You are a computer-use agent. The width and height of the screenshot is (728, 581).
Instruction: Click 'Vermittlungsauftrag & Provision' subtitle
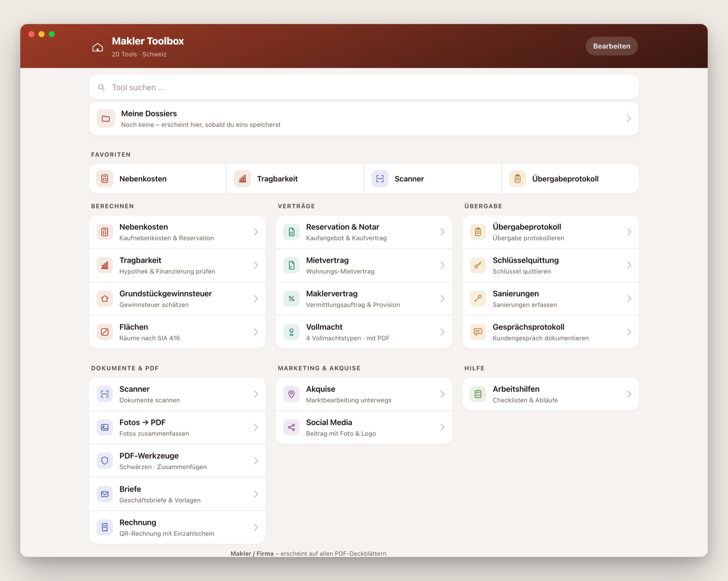(353, 305)
